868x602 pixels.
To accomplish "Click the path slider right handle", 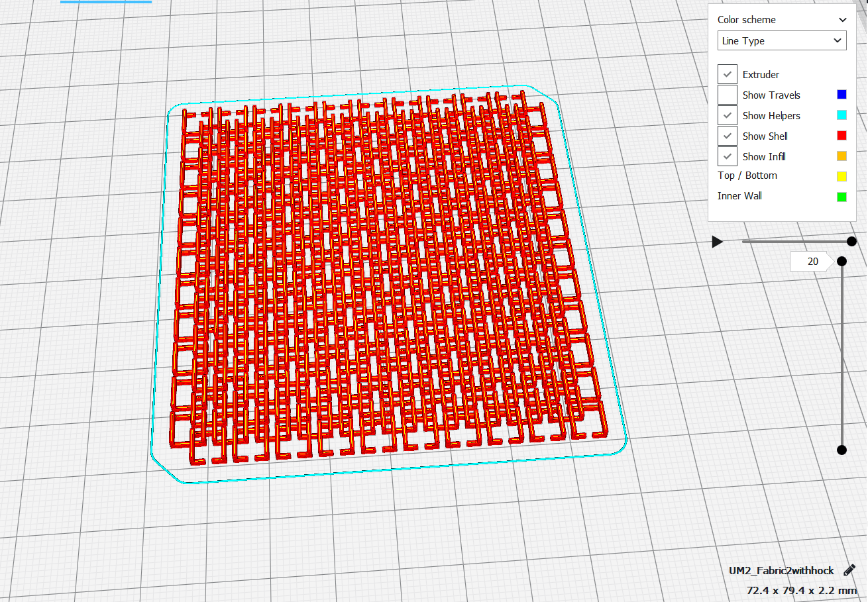I will point(851,242).
